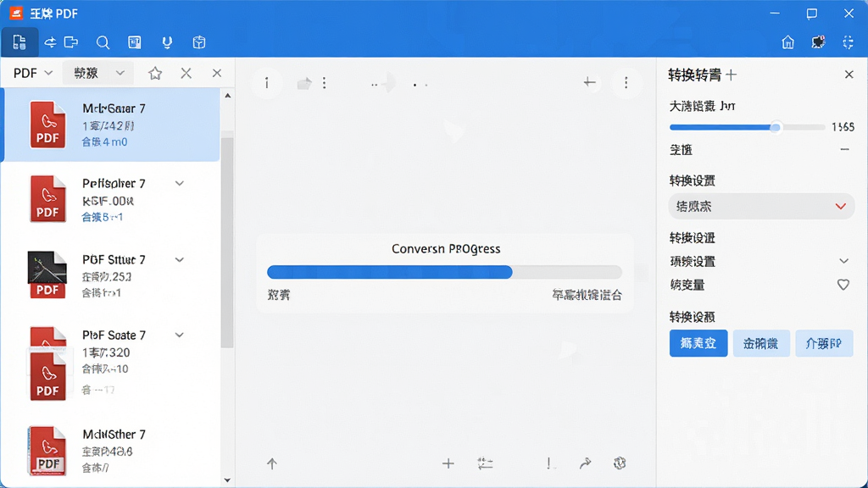Click status text right of progress bar
The height and width of the screenshot is (488, 868).
tap(587, 295)
